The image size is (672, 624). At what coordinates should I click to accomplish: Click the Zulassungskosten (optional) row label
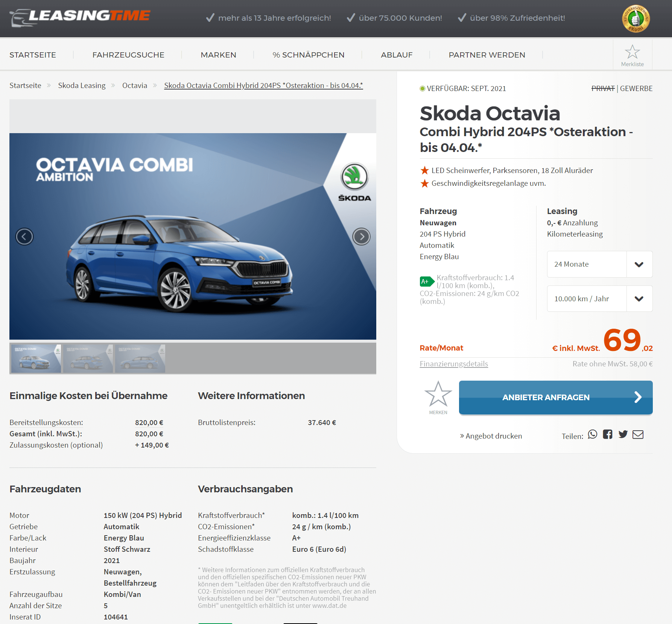tap(56, 445)
